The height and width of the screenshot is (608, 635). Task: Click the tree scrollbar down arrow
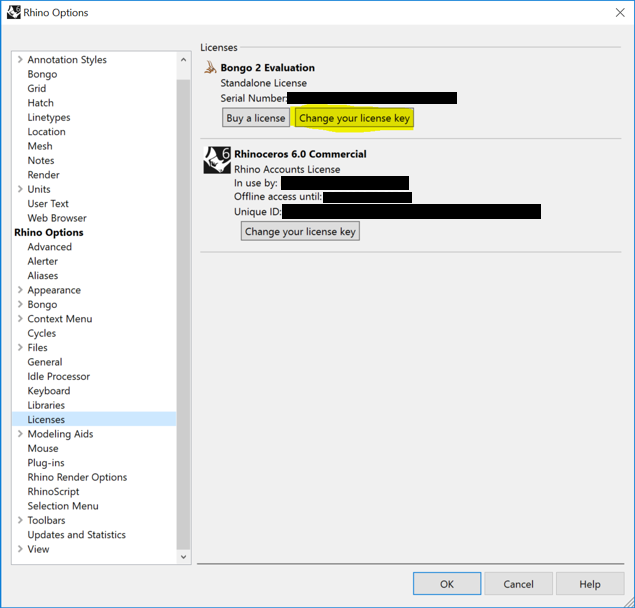click(x=183, y=557)
